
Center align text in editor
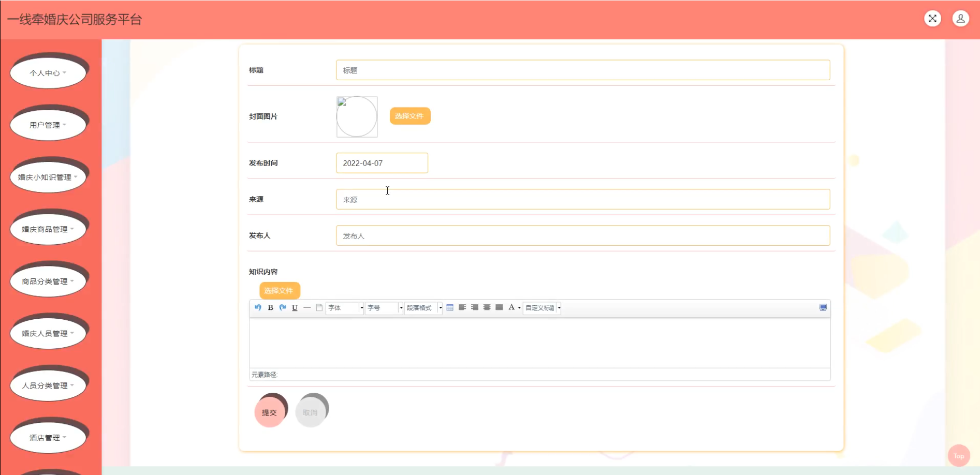[487, 307]
